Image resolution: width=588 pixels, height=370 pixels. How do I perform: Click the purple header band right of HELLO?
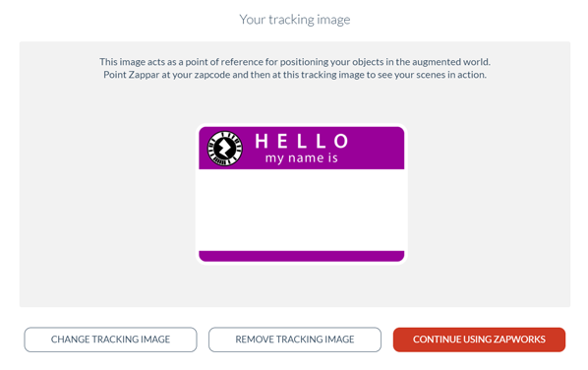point(377,148)
